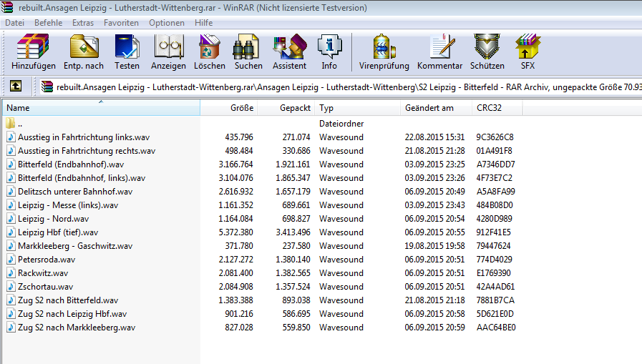Image resolution: width=642 pixels, height=364 pixels.
Task: Click packed size value 1.921.161
Action: point(293,164)
